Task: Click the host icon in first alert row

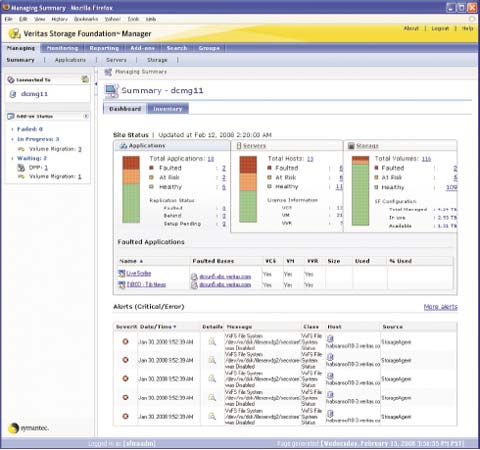Action: coord(330,339)
